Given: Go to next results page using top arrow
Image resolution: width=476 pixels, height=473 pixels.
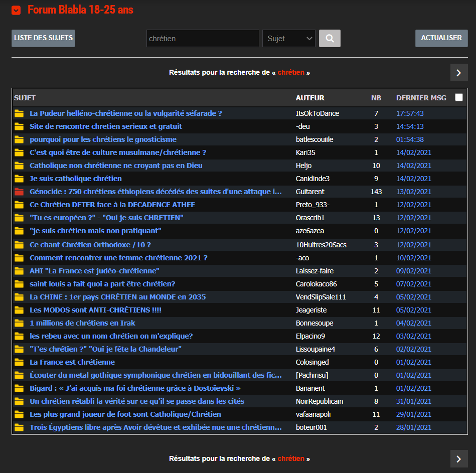Looking at the screenshot, I should coord(458,73).
